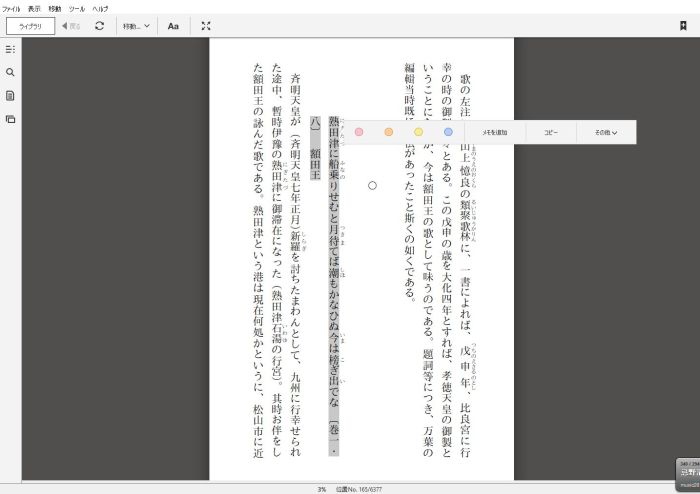
Task: Open the ファイル menu
Action: point(11,8)
